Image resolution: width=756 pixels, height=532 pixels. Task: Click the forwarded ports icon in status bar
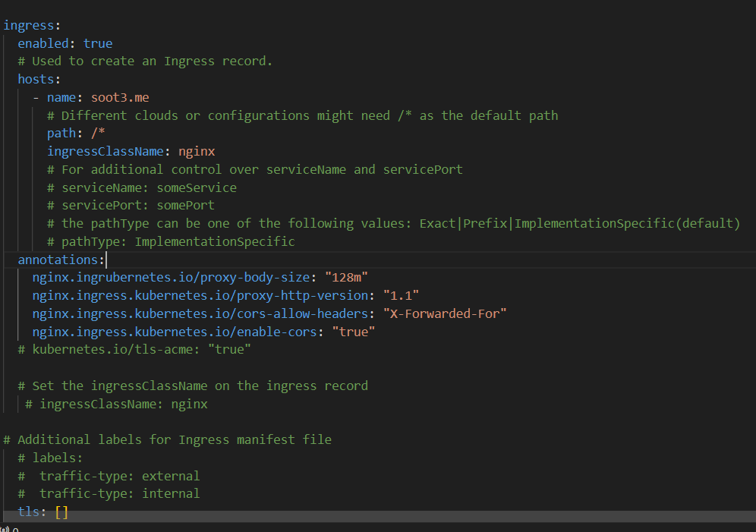click(x=6, y=529)
